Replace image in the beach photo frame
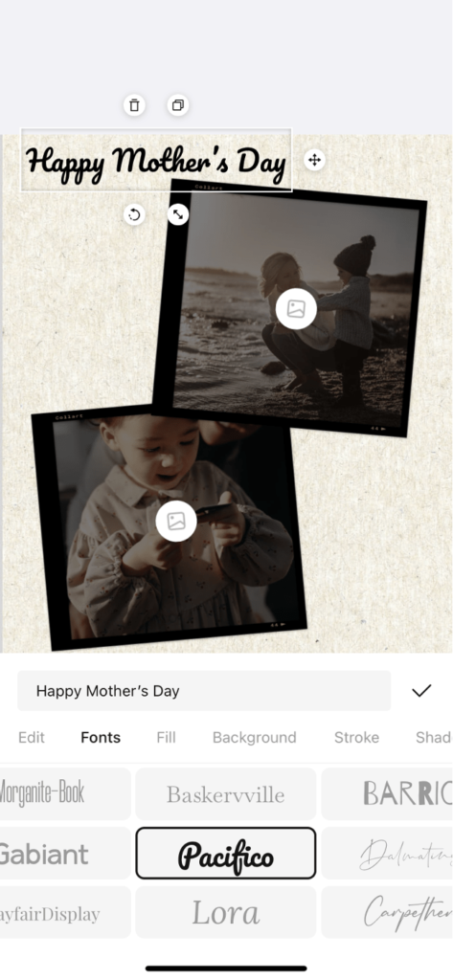 296,309
